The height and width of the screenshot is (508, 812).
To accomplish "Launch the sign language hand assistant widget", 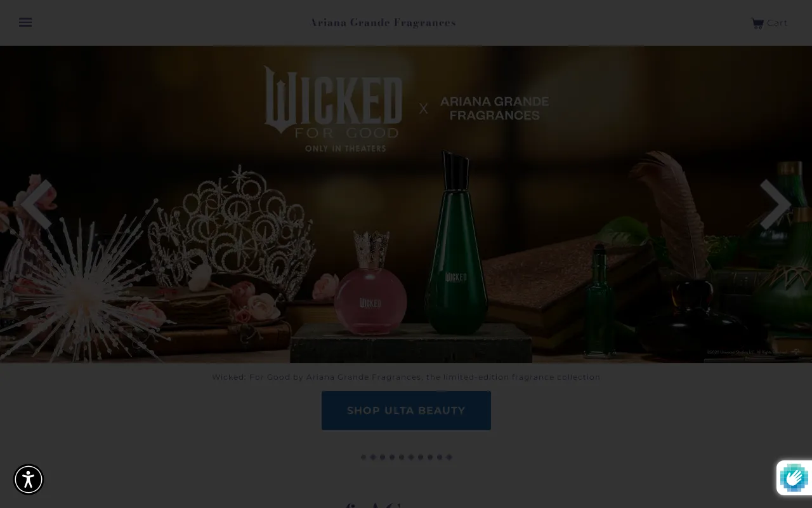I will (794, 478).
